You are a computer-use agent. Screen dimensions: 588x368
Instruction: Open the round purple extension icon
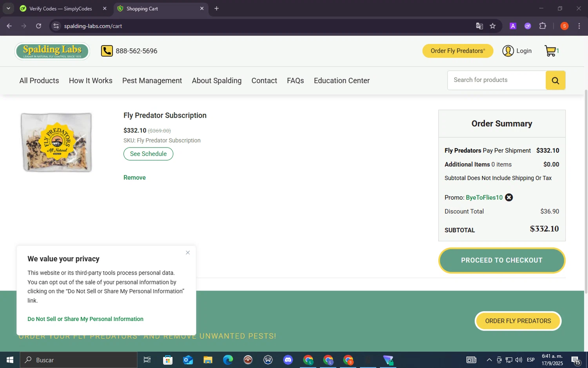point(528,26)
